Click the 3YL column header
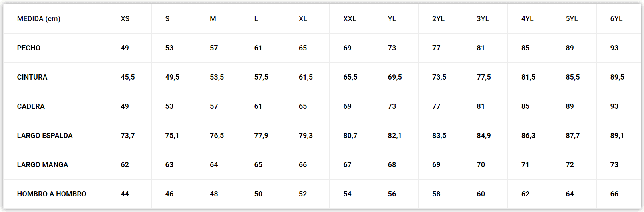 point(483,19)
